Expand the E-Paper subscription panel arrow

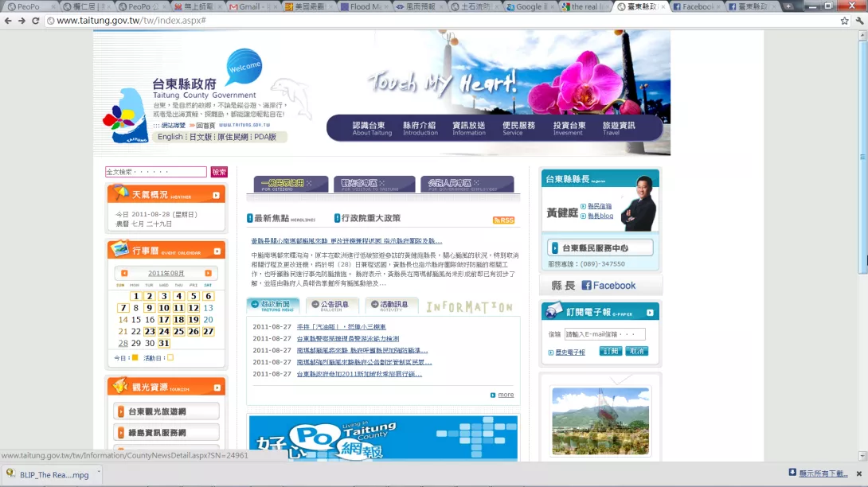point(650,313)
